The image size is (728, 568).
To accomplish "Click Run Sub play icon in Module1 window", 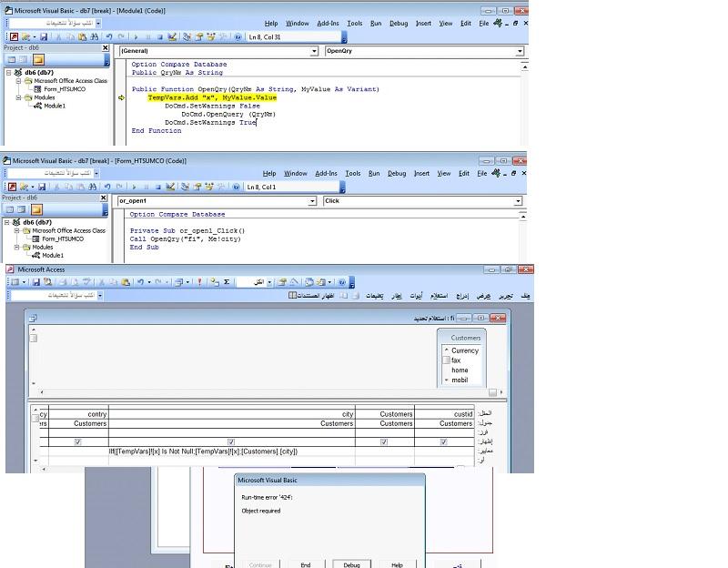I will tap(136, 36).
